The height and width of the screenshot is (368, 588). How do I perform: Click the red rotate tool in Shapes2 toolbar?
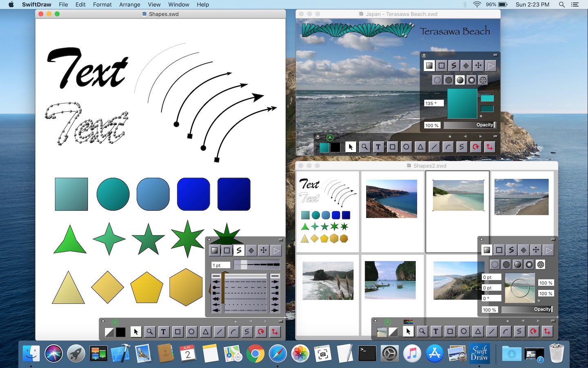pos(533,331)
